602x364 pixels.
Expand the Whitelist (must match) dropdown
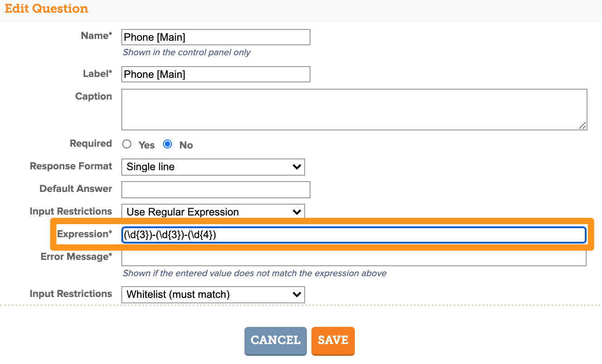click(213, 295)
